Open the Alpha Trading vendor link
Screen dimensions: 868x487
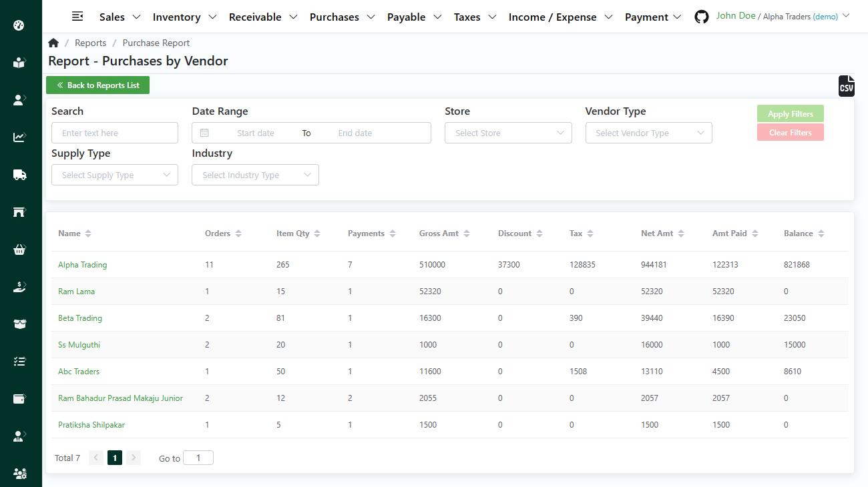click(x=83, y=265)
